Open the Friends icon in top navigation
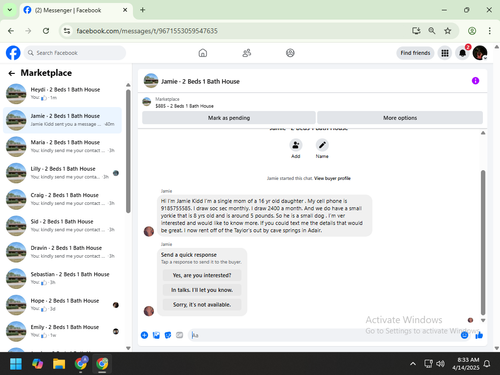Image resolution: width=500 pixels, height=375 pixels. [x=247, y=53]
